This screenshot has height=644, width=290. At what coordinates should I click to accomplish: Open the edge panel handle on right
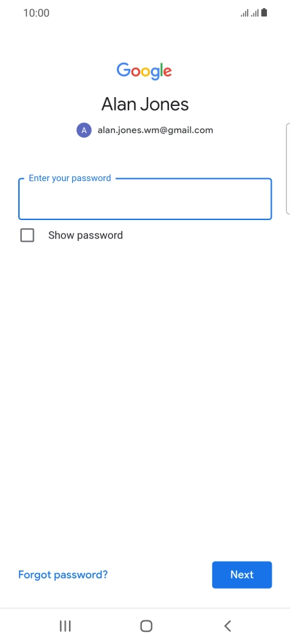pyautogui.click(x=287, y=168)
